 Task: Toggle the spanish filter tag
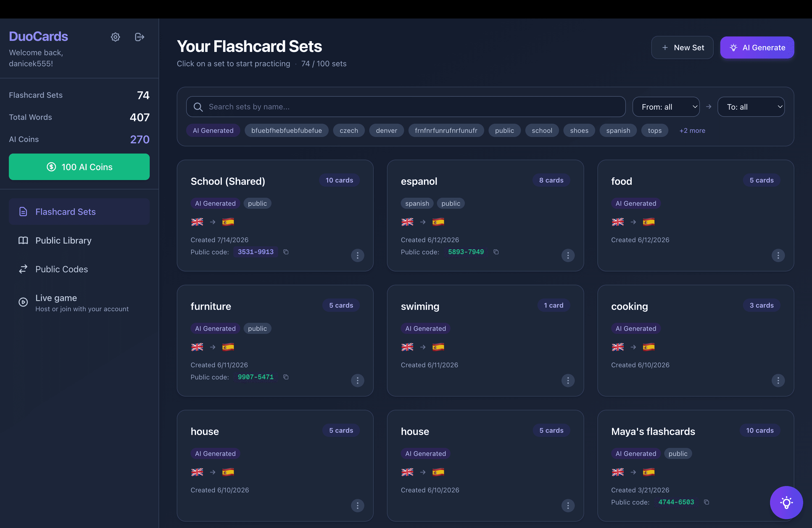point(618,130)
